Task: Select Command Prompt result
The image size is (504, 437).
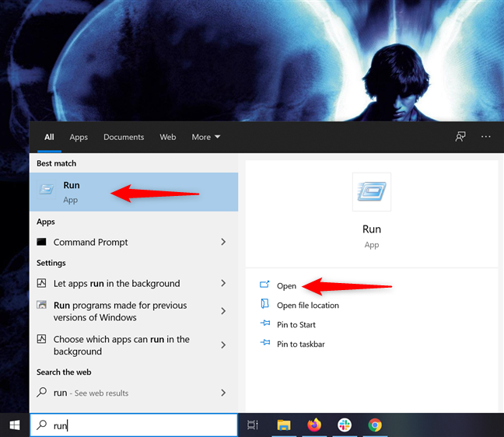Action: [134, 242]
